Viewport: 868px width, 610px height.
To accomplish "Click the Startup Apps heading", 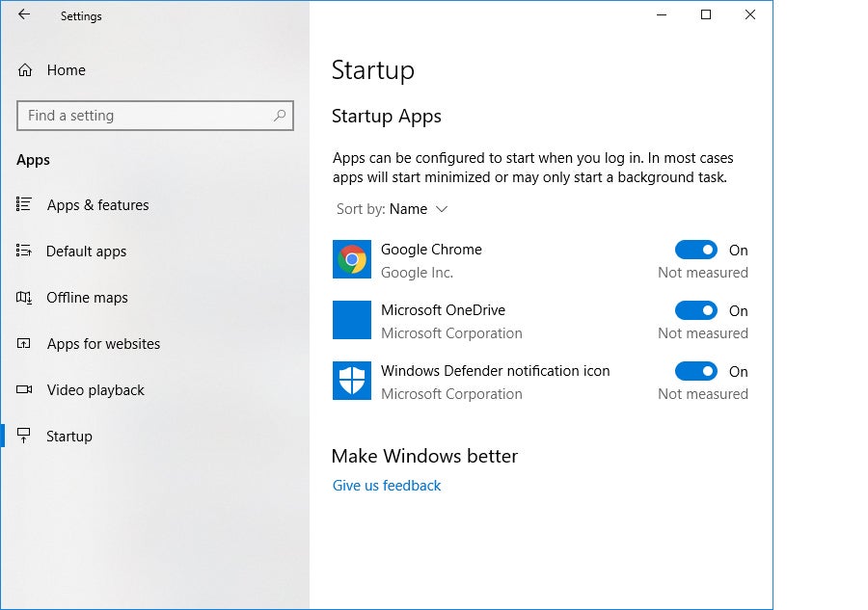I will [x=387, y=117].
